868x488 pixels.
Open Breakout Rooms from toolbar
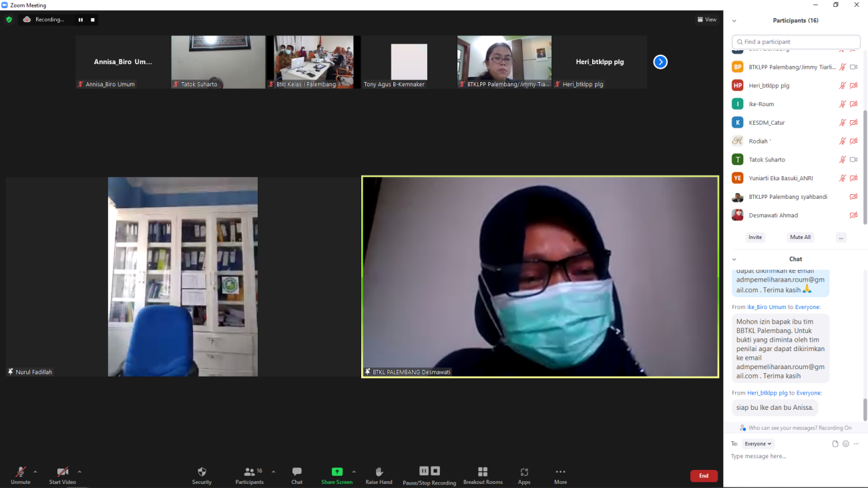pos(483,472)
